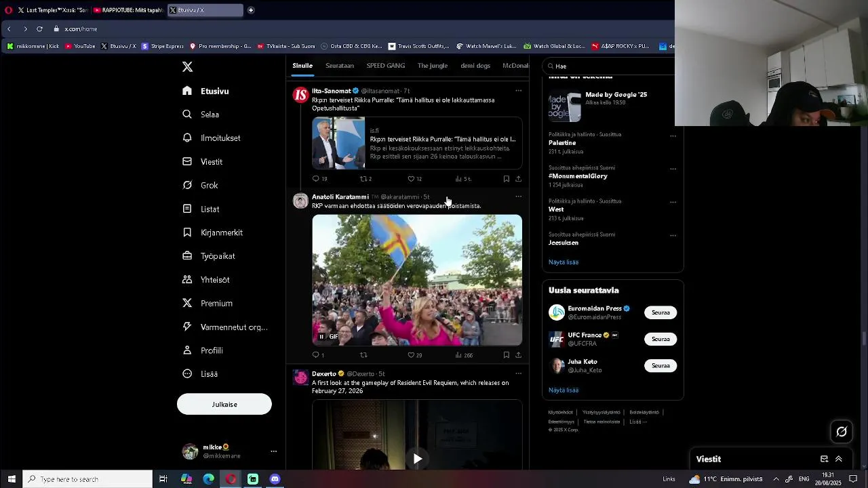
Task: Open more options for Jeesuksen trend
Action: (673, 236)
